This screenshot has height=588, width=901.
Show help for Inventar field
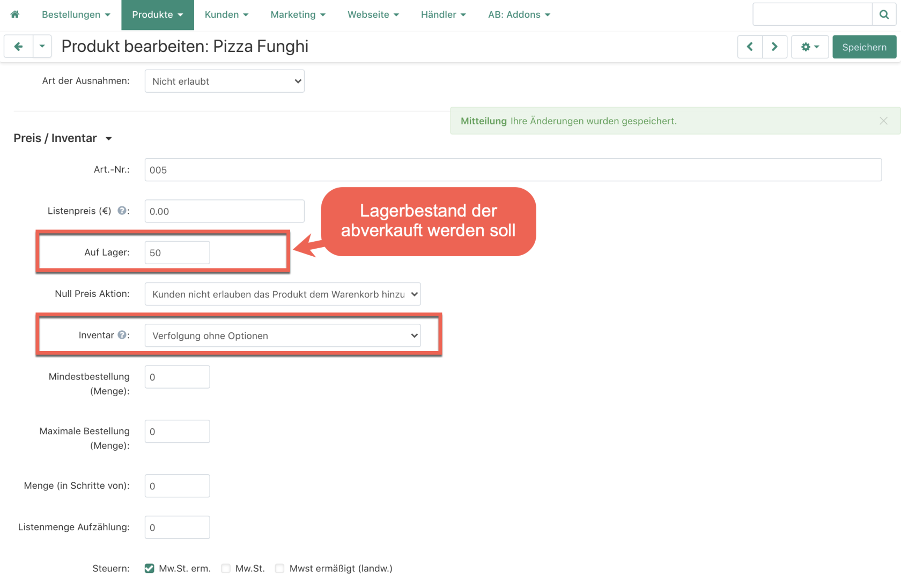coord(122,335)
